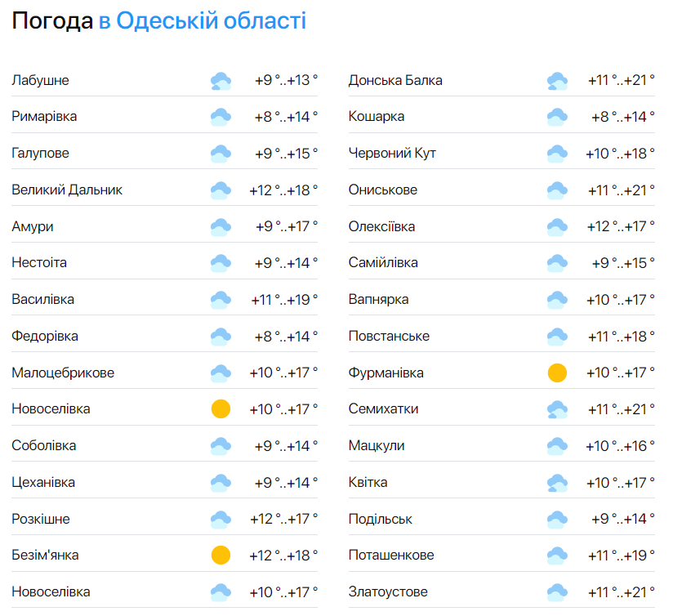The width and height of the screenshot is (673, 616).
Task: Click the sunny weather icon for Фурманівка
Action: click(558, 372)
